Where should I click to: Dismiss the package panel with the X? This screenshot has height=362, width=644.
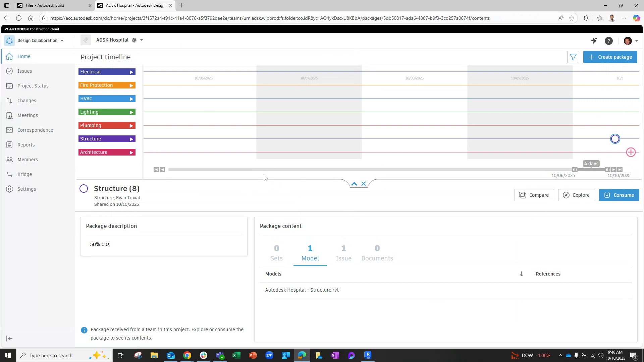[x=364, y=184]
